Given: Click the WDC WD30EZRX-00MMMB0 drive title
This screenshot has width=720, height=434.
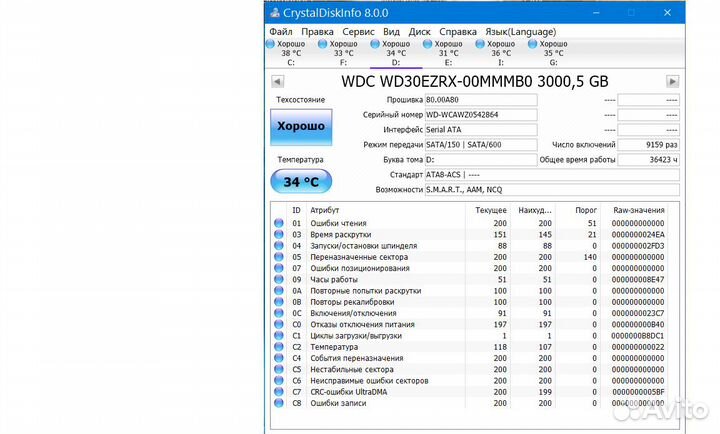Looking at the screenshot, I should point(475,81).
